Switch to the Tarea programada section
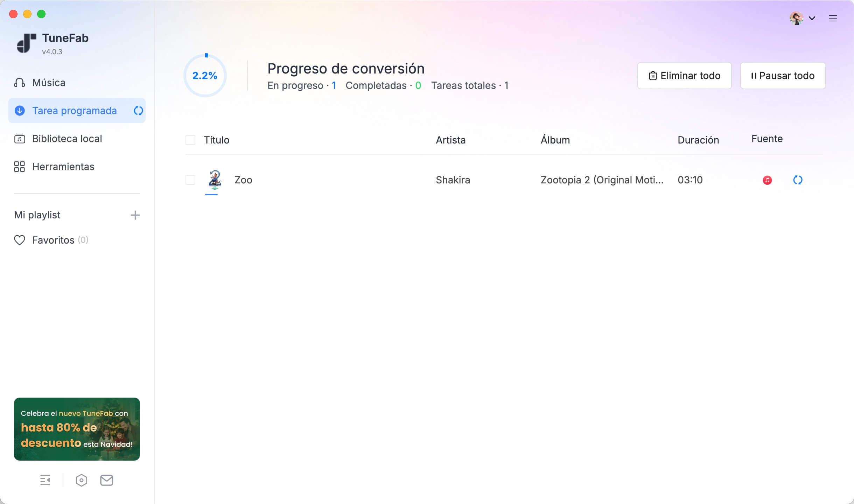 [75, 111]
